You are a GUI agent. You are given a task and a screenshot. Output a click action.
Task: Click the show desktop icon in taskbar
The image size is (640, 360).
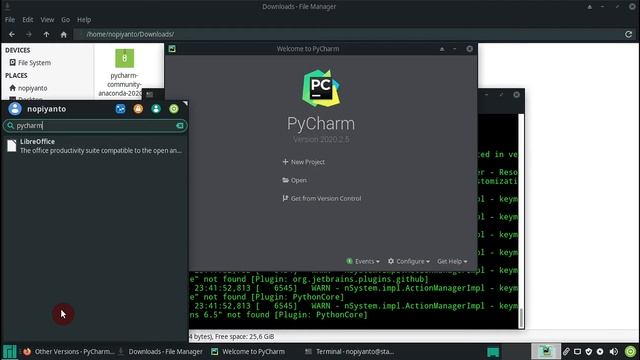coord(493,352)
